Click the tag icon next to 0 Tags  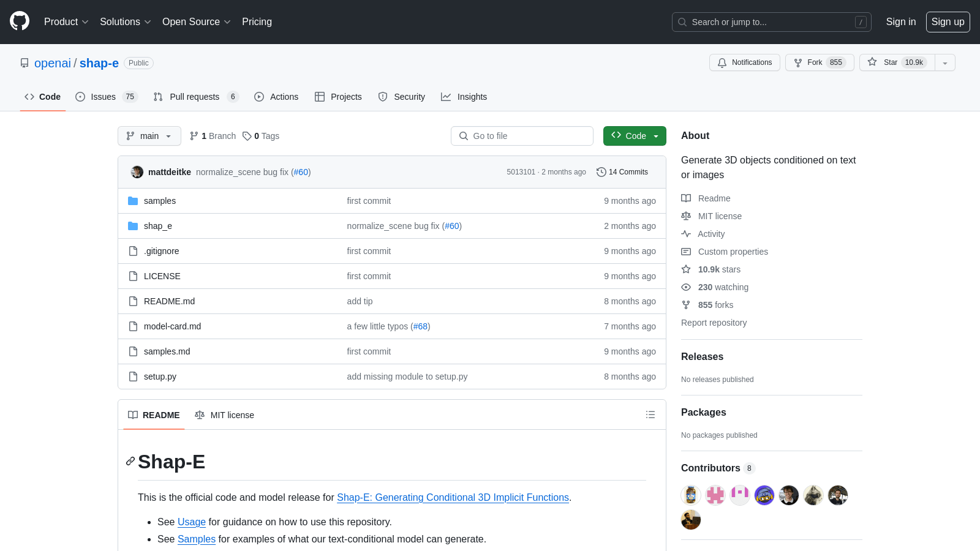247,136
